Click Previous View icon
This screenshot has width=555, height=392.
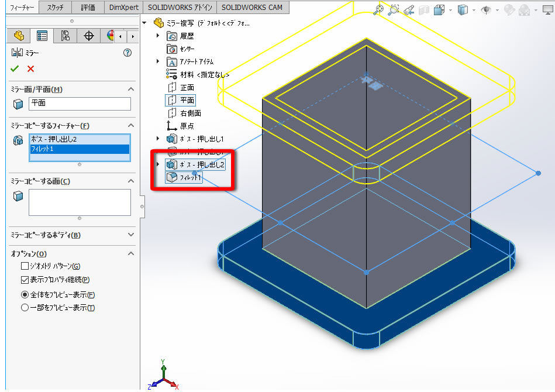409,9
